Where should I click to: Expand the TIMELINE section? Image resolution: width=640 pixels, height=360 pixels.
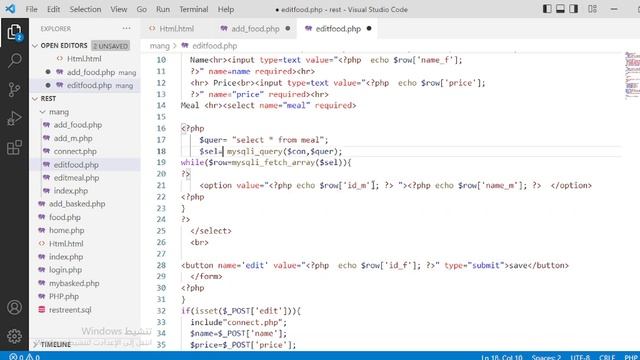click(35, 344)
